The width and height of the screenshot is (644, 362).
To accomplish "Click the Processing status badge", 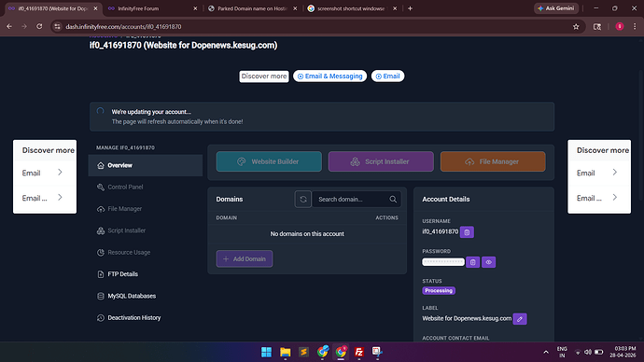I will [439, 290].
